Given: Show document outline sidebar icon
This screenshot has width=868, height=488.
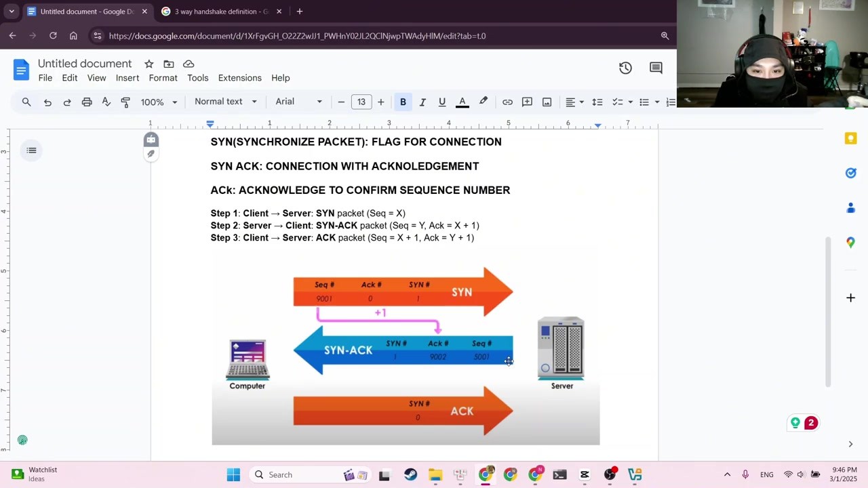Looking at the screenshot, I should [31, 150].
